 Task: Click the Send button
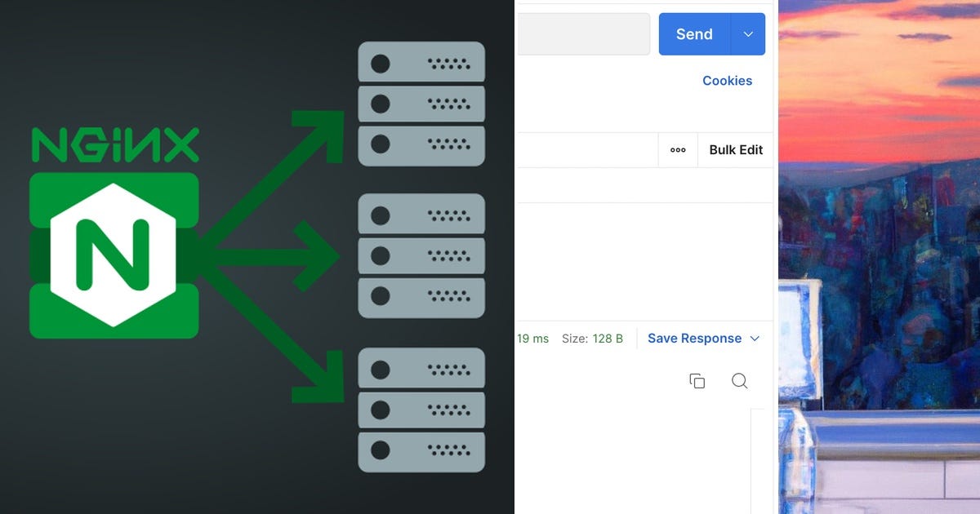[693, 33]
